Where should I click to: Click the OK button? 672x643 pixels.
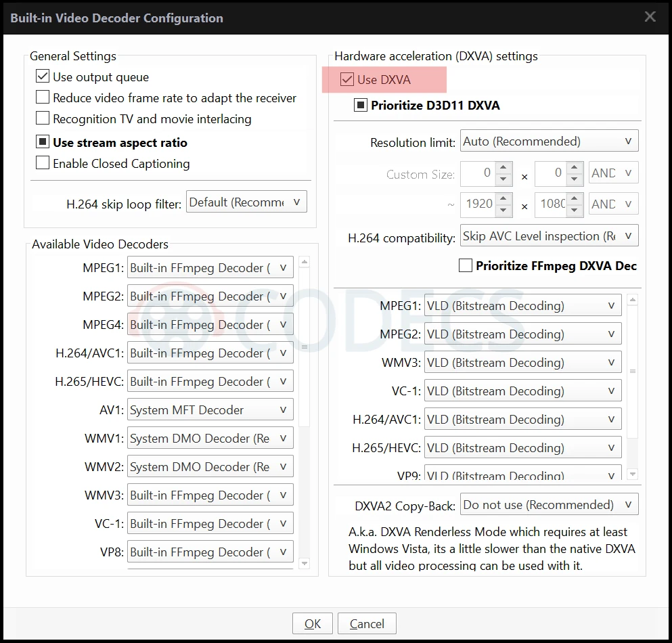coord(313,624)
